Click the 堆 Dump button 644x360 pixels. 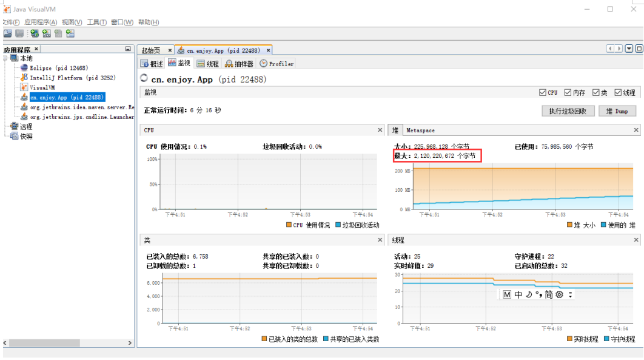617,111
